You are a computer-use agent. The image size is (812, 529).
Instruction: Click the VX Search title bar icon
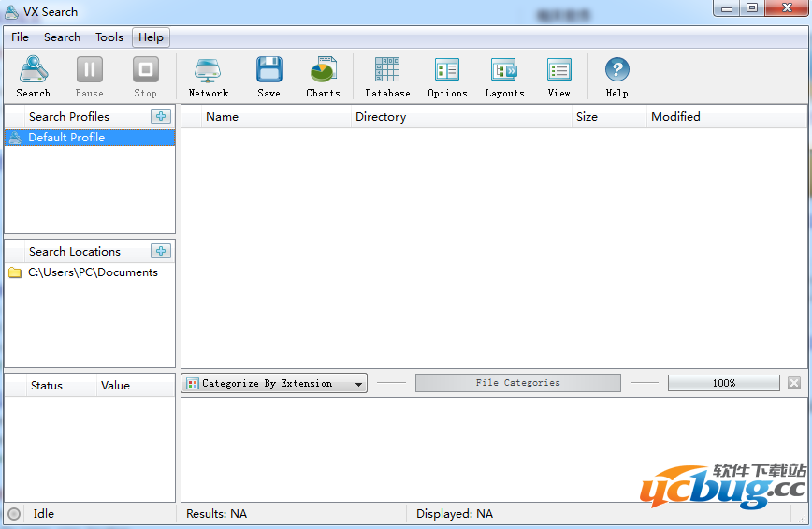coord(12,11)
